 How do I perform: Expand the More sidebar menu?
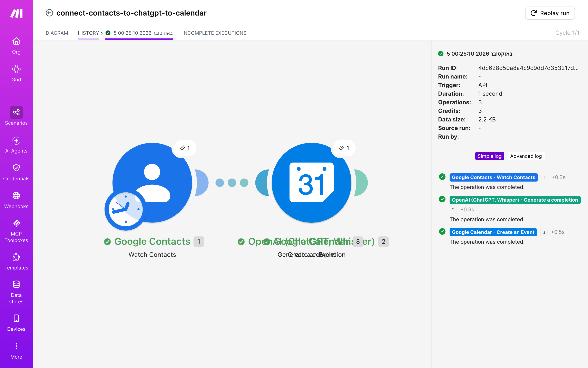point(16,351)
